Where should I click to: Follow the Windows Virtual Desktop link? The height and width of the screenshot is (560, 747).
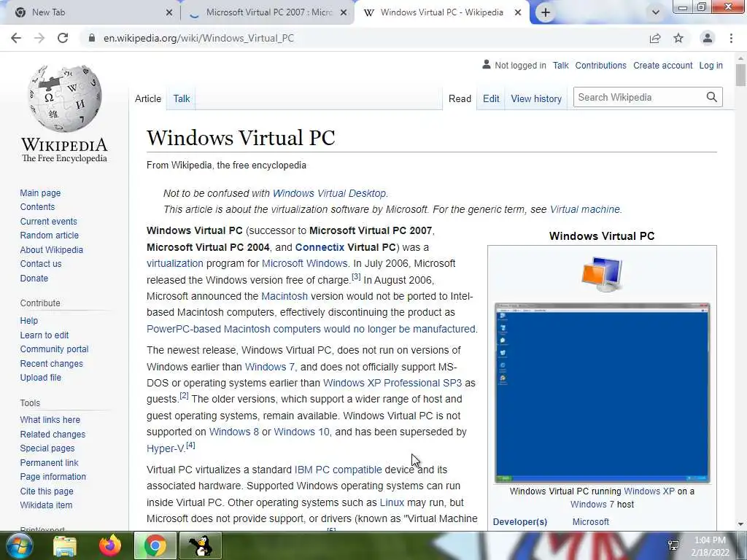(x=329, y=193)
